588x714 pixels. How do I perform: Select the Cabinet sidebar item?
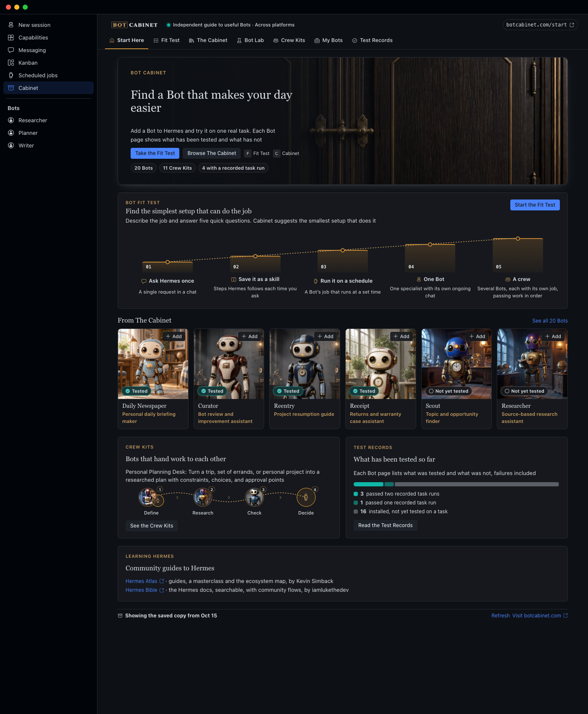[48, 88]
